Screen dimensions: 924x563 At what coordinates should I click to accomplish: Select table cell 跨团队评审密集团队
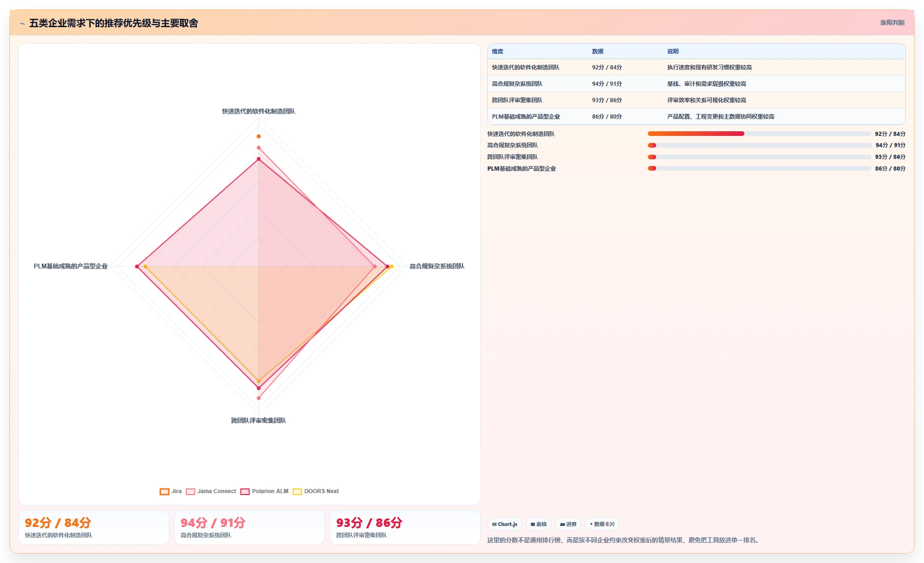point(517,100)
